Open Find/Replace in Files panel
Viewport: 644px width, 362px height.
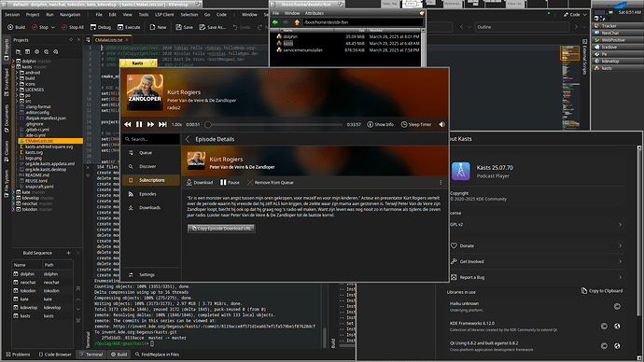157,355
